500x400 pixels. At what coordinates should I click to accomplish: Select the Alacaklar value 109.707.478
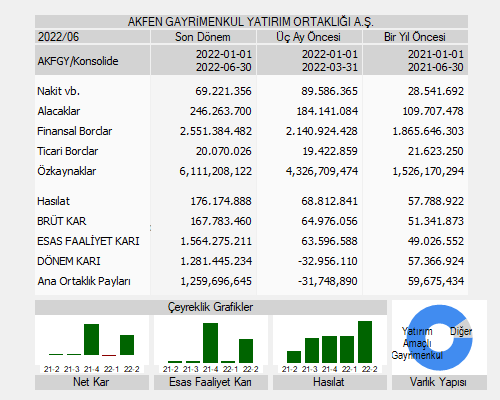[433, 111]
